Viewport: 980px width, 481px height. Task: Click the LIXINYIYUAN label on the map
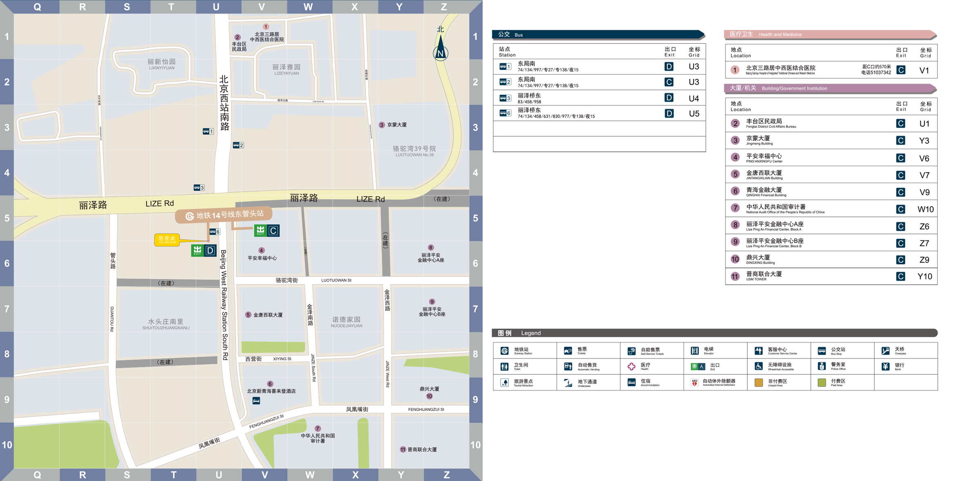pos(162,68)
